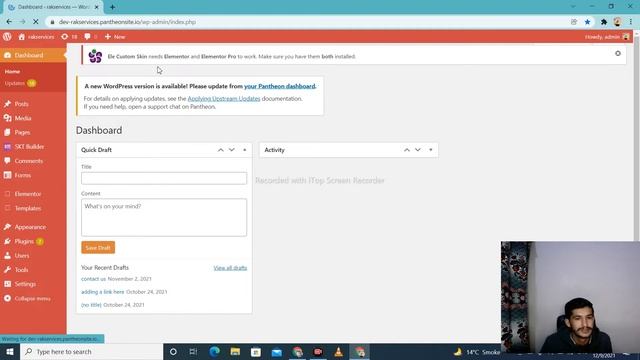Click the What's on your mind content box
Image resolution: width=640 pixels, height=360 pixels.
pos(164,218)
